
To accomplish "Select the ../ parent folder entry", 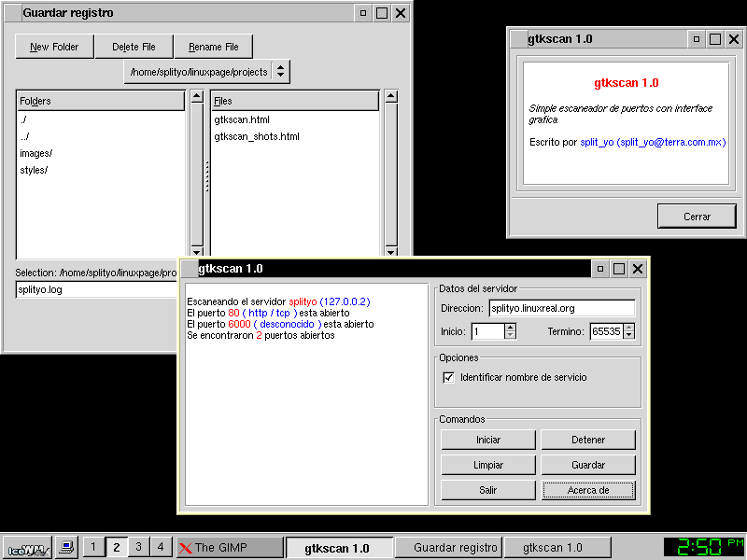I will (x=101, y=136).
